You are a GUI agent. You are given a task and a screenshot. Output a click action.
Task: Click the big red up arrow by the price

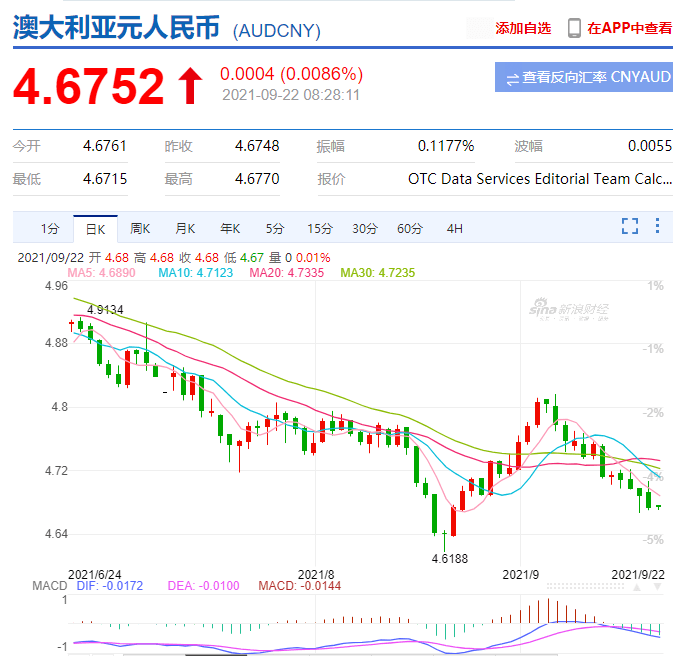191,86
